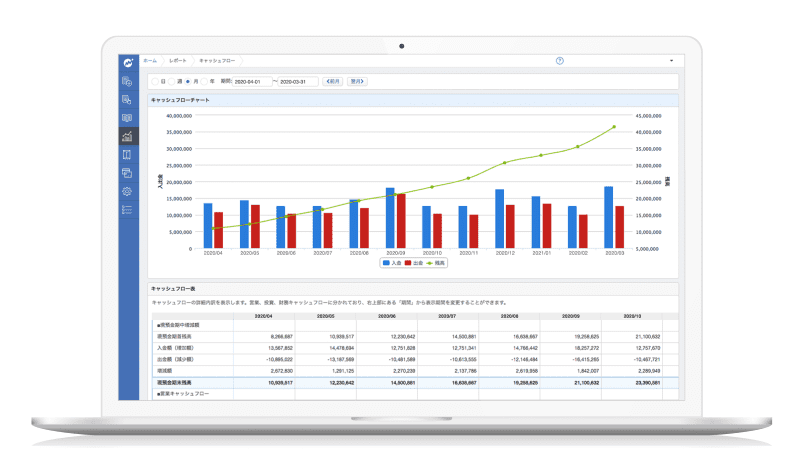Screen dimensions: 800x476
Task: Click the start date field 2020-04-01
Action: coord(252,82)
